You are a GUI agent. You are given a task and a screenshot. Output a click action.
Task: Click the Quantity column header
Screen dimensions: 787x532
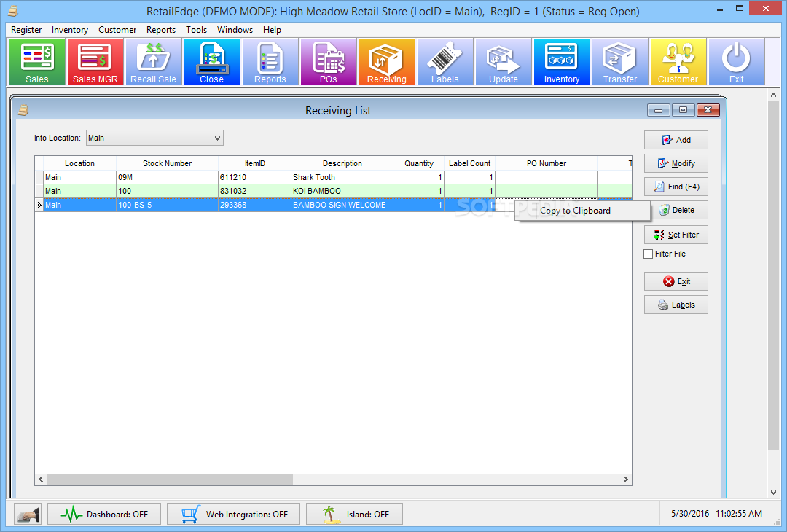click(x=418, y=163)
